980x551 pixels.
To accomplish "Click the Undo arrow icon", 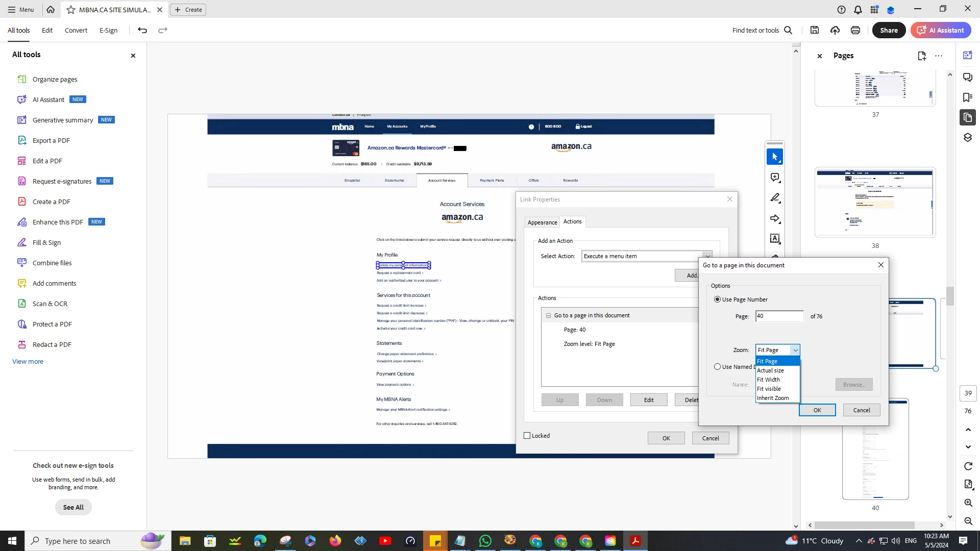I will point(142,30).
